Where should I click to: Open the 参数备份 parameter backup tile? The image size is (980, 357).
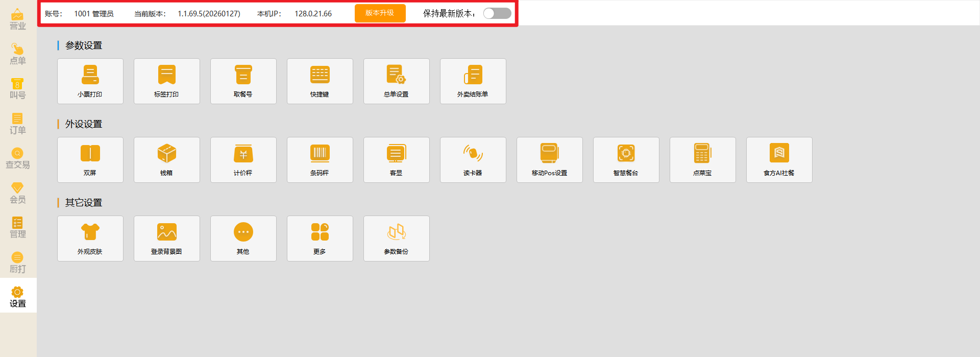(397, 238)
